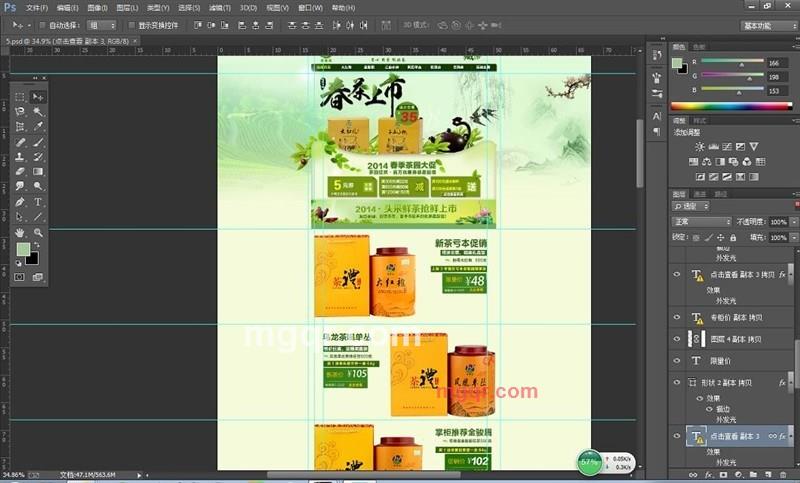The height and width of the screenshot is (483, 800).
Task: Click the B value field 153
Action: point(778,91)
